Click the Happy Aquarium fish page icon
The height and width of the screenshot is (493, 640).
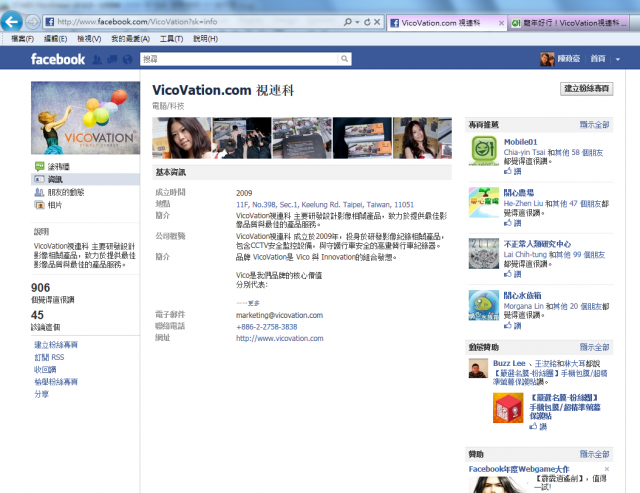[x=484, y=305]
